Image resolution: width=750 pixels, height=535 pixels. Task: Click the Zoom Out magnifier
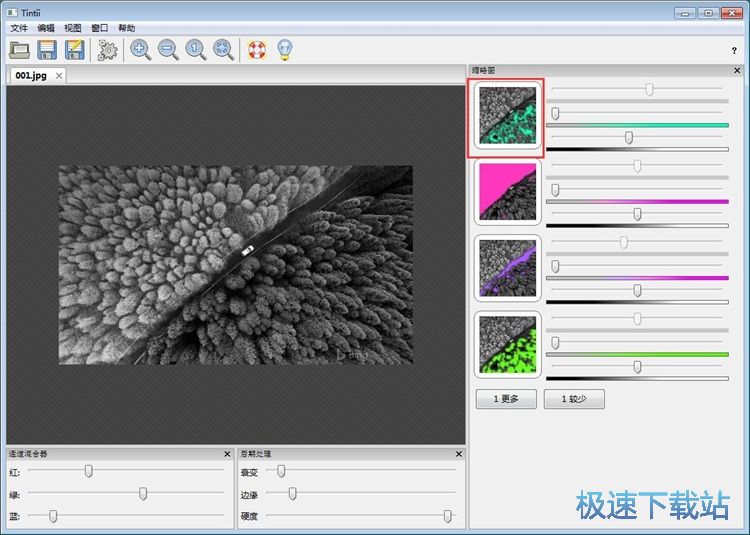pos(168,50)
